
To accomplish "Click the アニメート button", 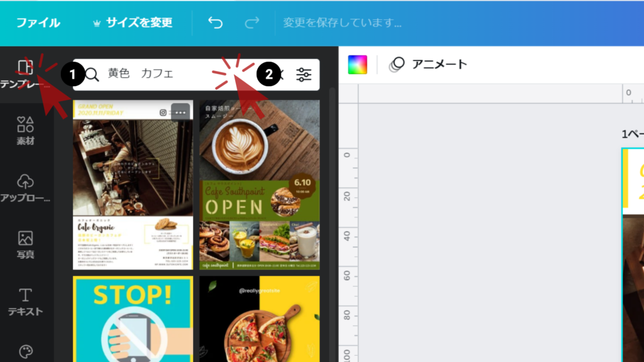I will tap(428, 65).
